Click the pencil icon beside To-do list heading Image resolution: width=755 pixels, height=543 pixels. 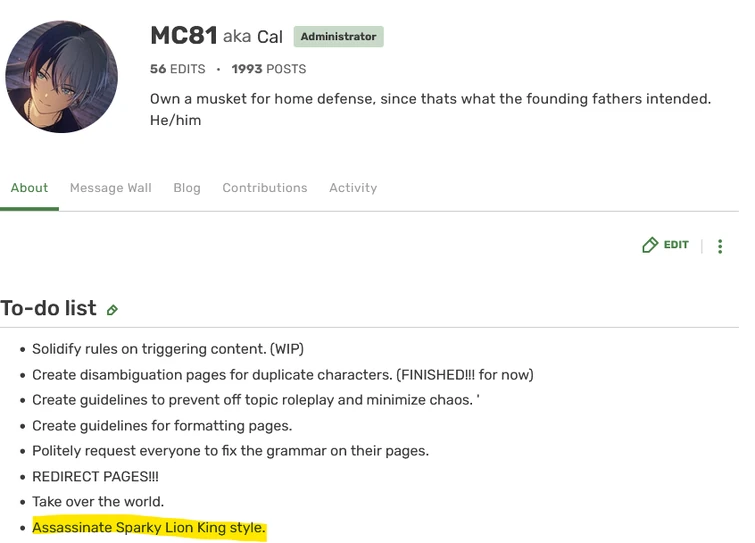coord(112,311)
